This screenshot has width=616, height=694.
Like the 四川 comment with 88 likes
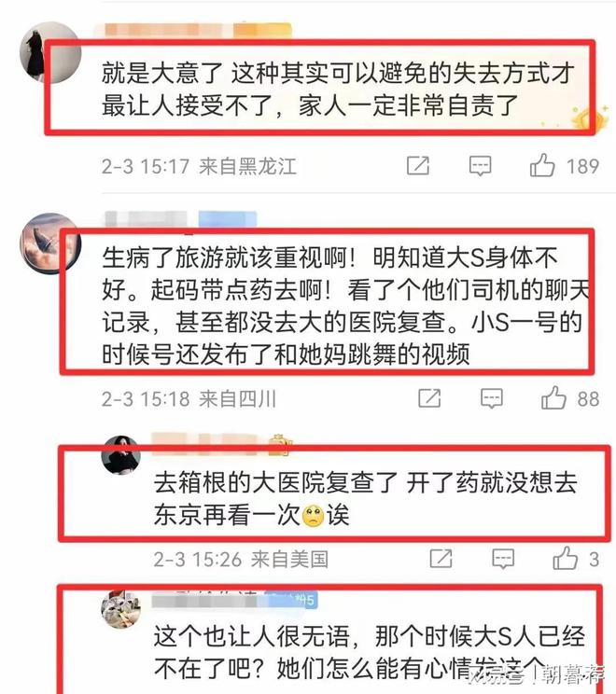point(553,398)
